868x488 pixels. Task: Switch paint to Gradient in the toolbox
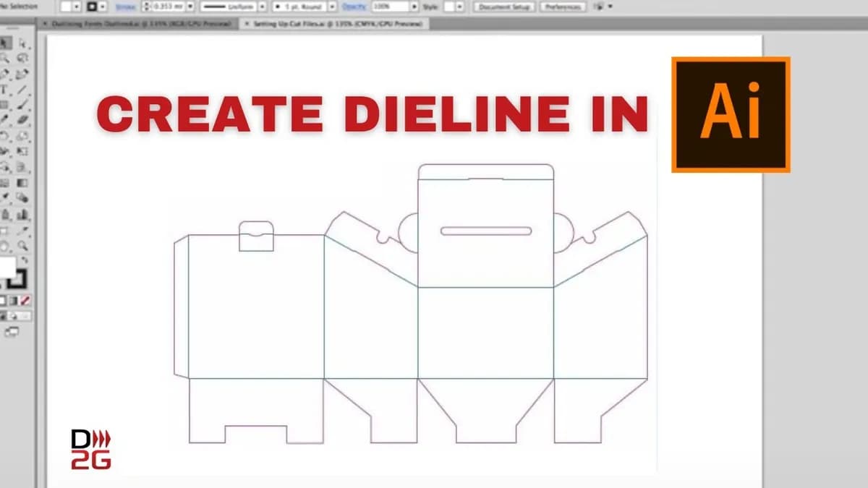point(14,300)
